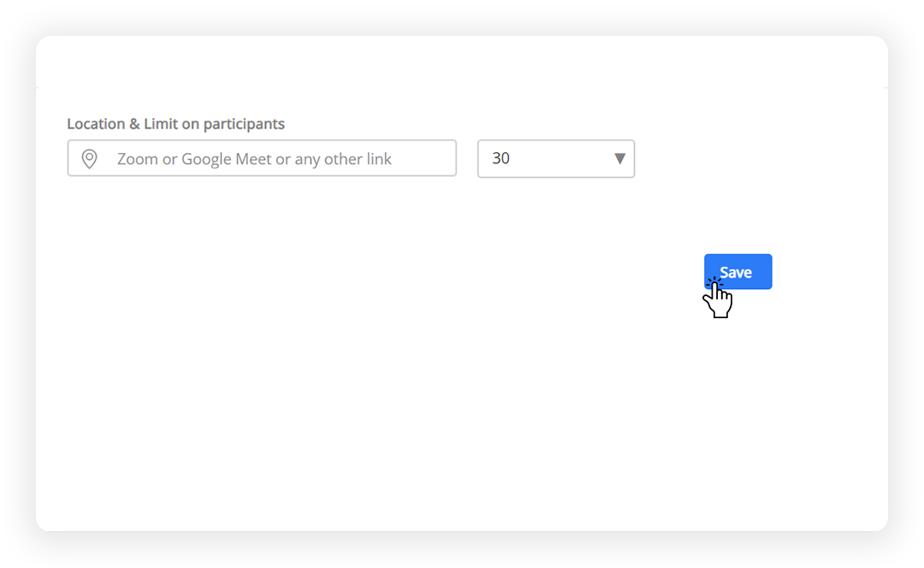Image resolution: width=924 pixels, height=568 pixels.
Task: Expand the participant limit combo box
Action: click(x=556, y=158)
